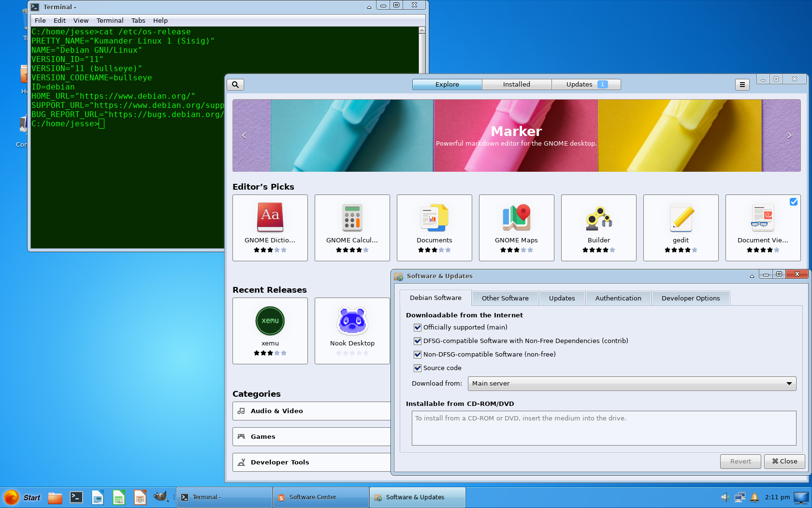Image resolution: width=812 pixels, height=508 pixels.
Task: Open the Terminal menu in the Terminal menubar
Action: coord(110,20)
